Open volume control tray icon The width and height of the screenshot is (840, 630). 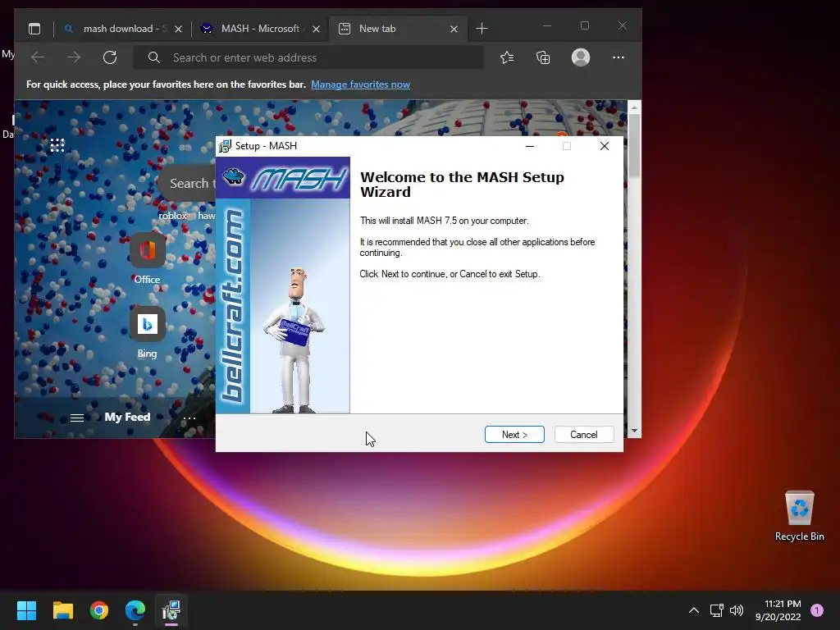pyautogui.click(x=737, y=610)
